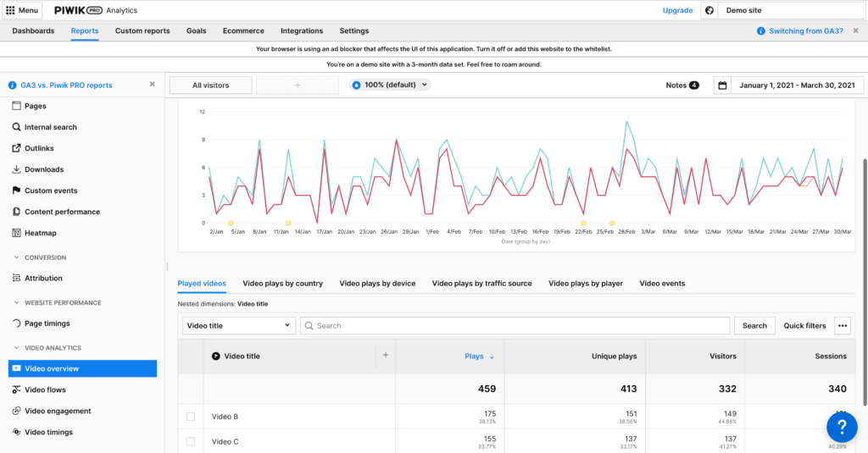868x453 pixels.
Task: Tick the checkbox for Video C
Action: point(191,441)
